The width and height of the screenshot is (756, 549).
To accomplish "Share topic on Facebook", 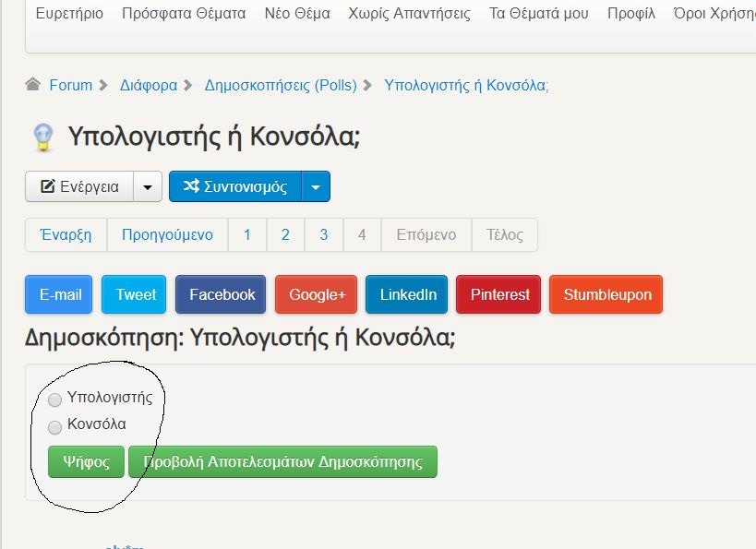I will pyautogui.click(x=222, y=295).
